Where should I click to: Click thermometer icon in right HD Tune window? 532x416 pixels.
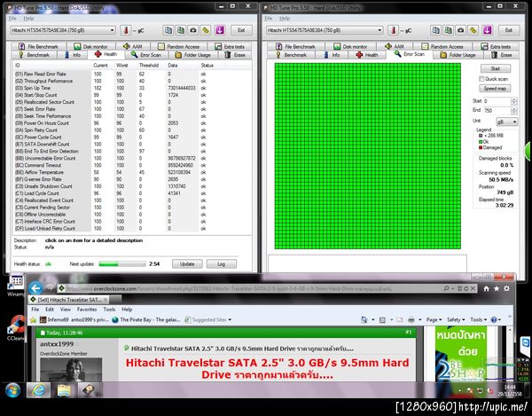[x=393, y=30]
